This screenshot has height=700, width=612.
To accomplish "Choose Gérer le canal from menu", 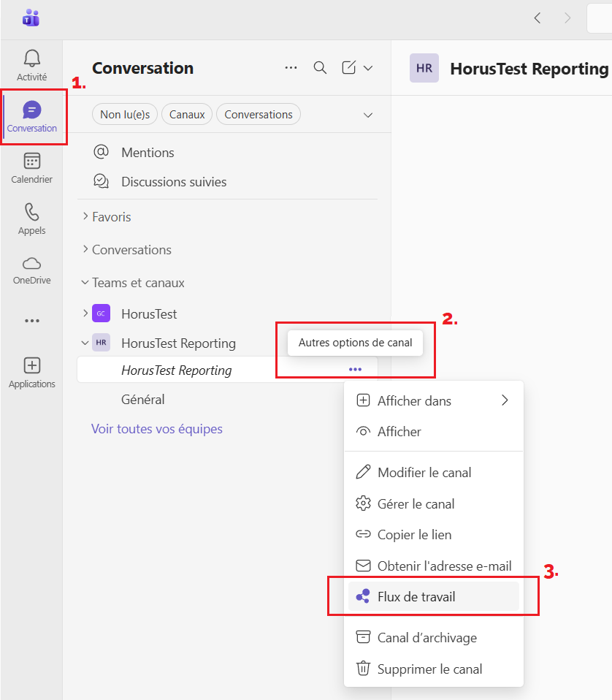I will 416,504.
